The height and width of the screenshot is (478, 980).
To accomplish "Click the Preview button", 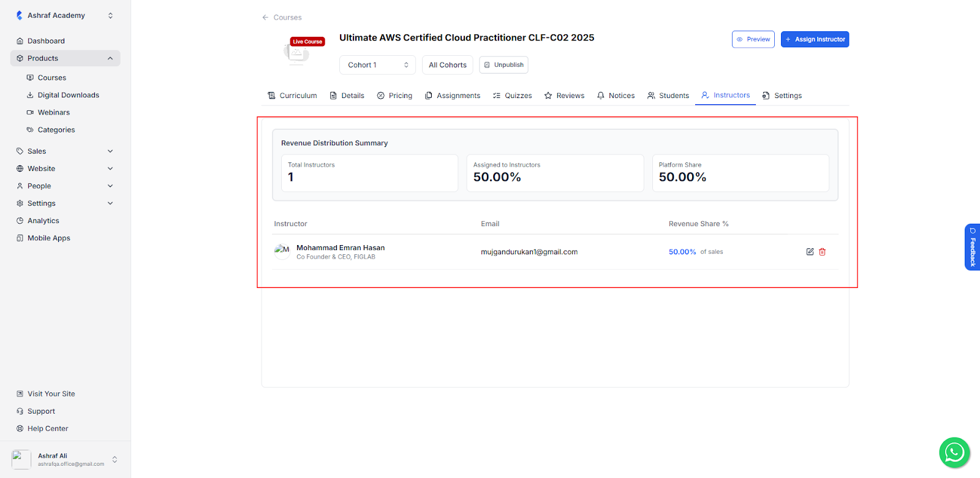I will pos(753,39).
